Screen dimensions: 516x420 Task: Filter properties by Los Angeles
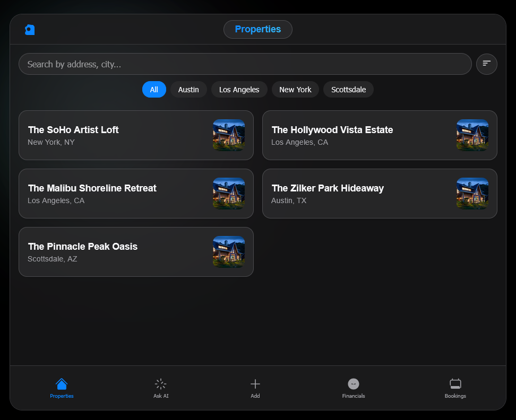click(239, 90)
